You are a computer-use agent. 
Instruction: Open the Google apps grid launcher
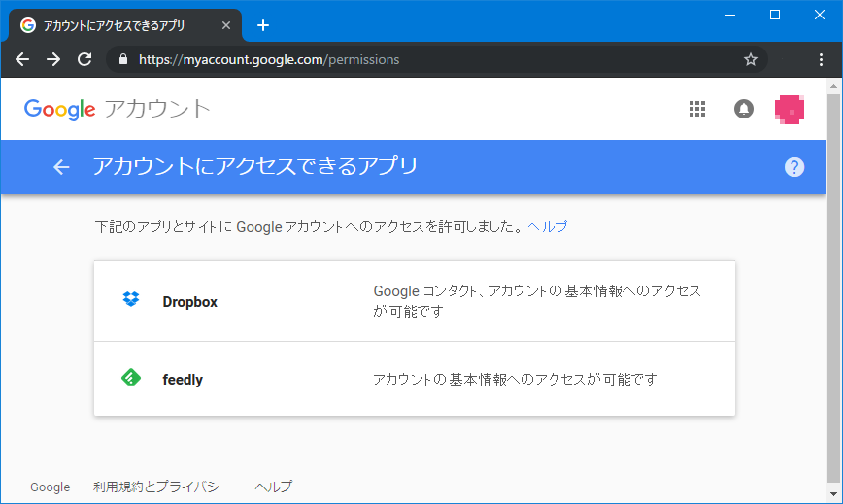pos(697,109)
